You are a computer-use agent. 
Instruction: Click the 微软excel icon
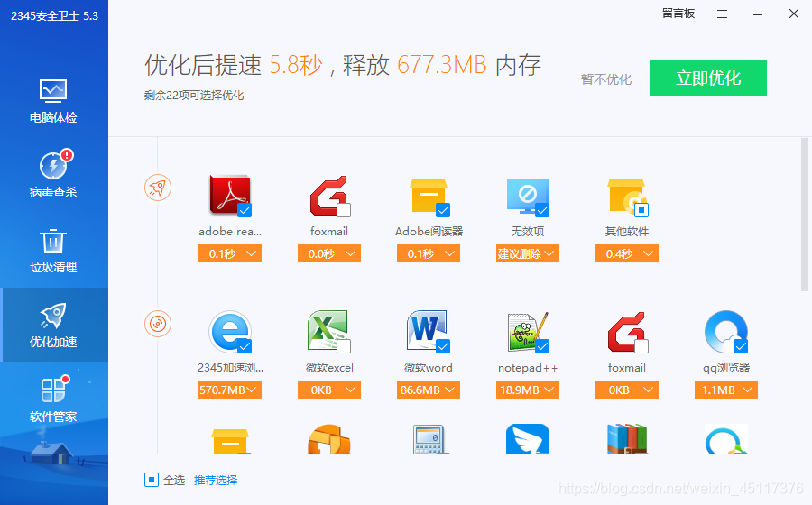[329, 332]
